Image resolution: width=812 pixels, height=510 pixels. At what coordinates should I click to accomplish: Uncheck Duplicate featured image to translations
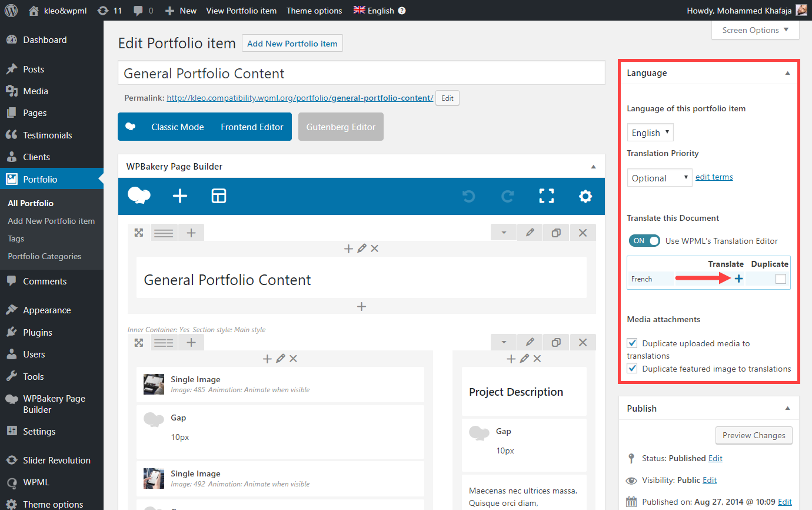pos(633,368)
